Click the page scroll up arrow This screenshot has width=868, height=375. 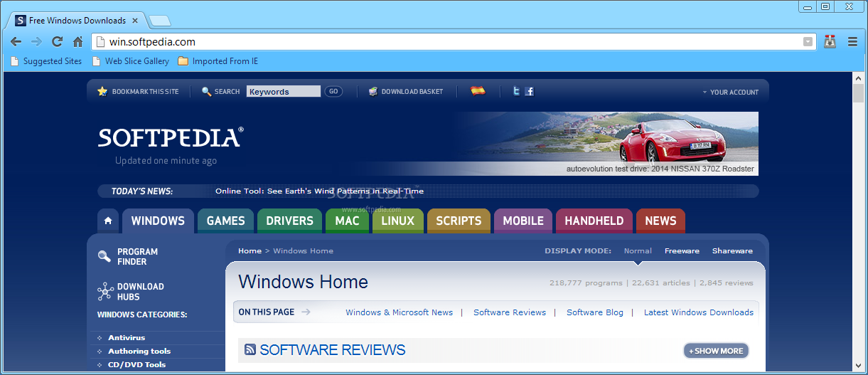(x=858, y=78)
